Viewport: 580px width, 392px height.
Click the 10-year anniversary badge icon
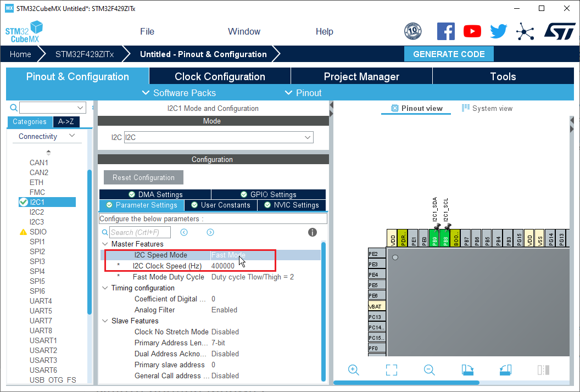(413, 31)
